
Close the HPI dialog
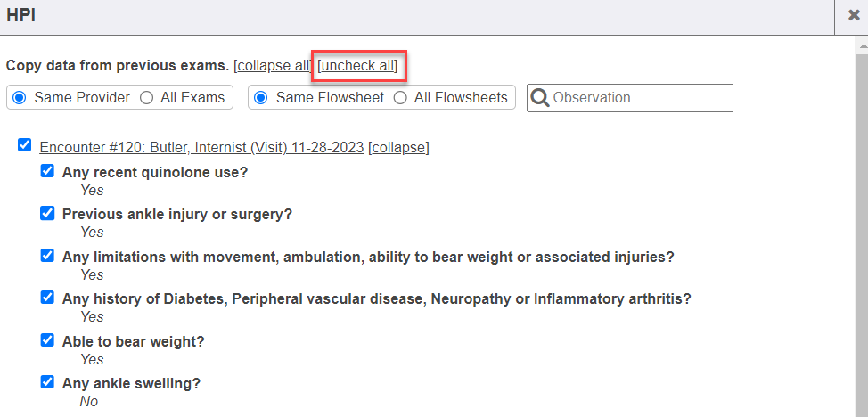pyautogui.click(x=853, y=16)
